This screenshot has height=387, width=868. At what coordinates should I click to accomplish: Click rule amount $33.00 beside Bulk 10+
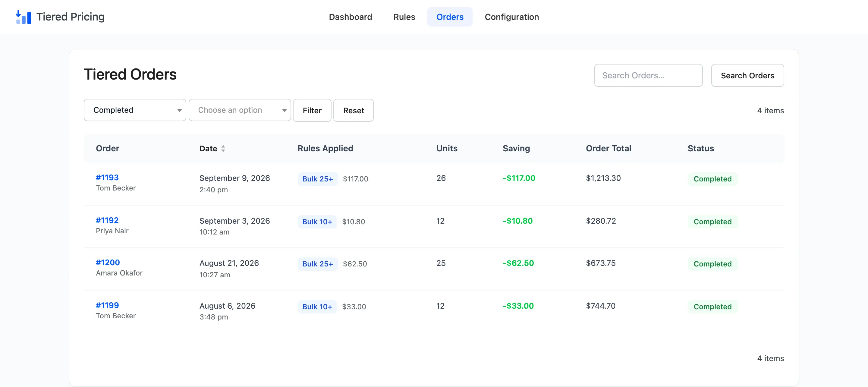(354, 307)
